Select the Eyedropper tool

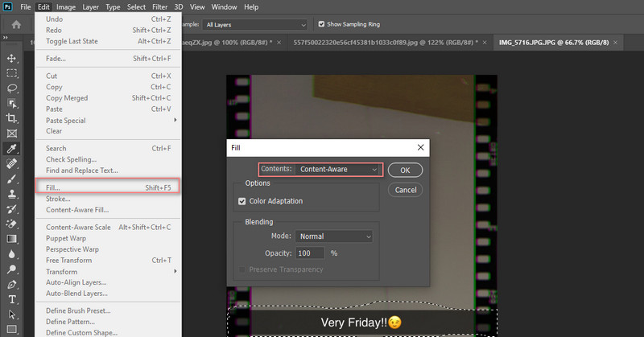[x=12, y=149]
